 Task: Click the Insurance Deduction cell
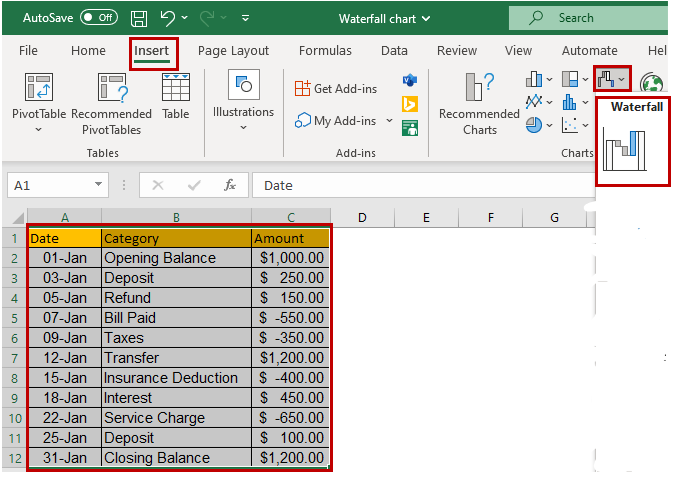pyautogui.click(x=176, y=378)
